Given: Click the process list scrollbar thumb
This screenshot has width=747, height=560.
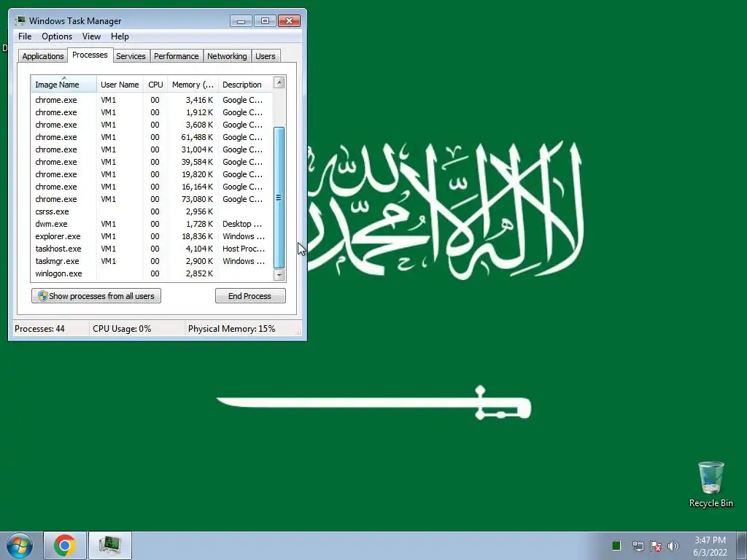Looking at the screenshot, I should point(279,198).
